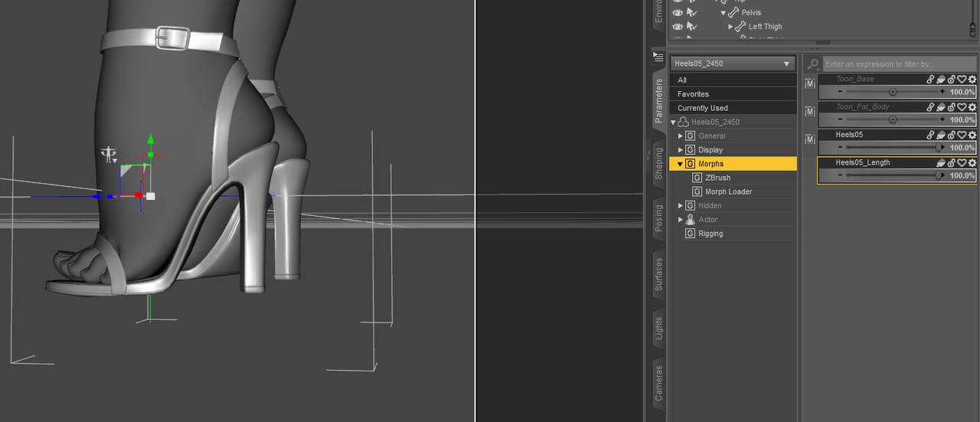
Task: Toggle visibility eye for Pelvis
Action: pyautogui.click(x=677, y=13)
